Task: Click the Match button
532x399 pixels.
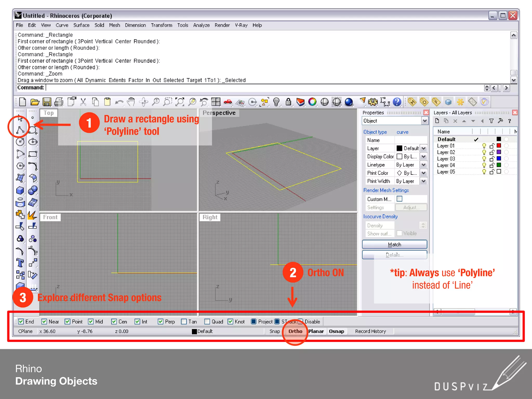Action: tap(394, 244)
